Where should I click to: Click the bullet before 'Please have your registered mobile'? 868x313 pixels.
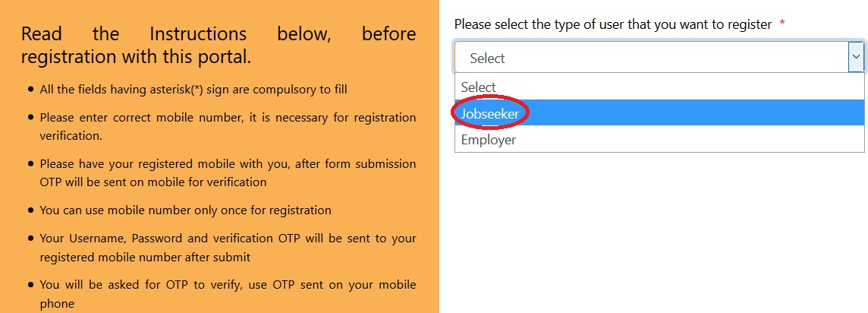tap(30, 164)
